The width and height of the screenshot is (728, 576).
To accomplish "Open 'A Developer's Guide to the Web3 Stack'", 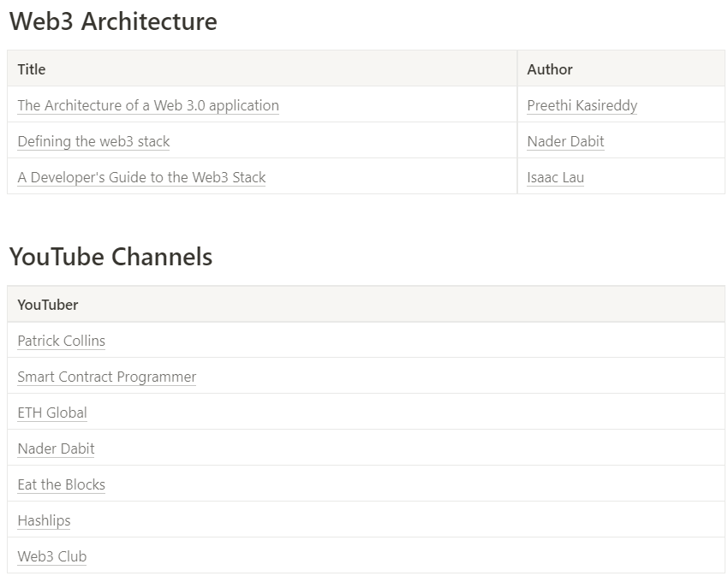I will [141, 177].
